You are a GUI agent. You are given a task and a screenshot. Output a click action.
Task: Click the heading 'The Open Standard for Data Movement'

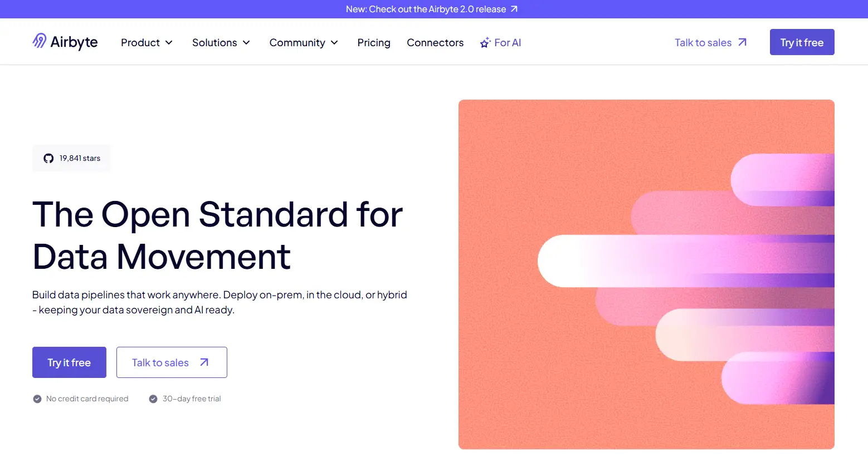pos(217,235)
